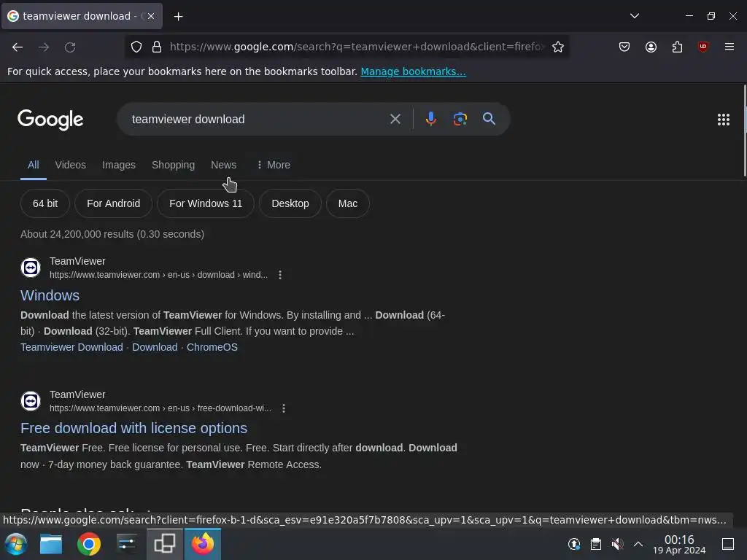
Task: Open Save to Pocket icon
Action: point(624,47)
